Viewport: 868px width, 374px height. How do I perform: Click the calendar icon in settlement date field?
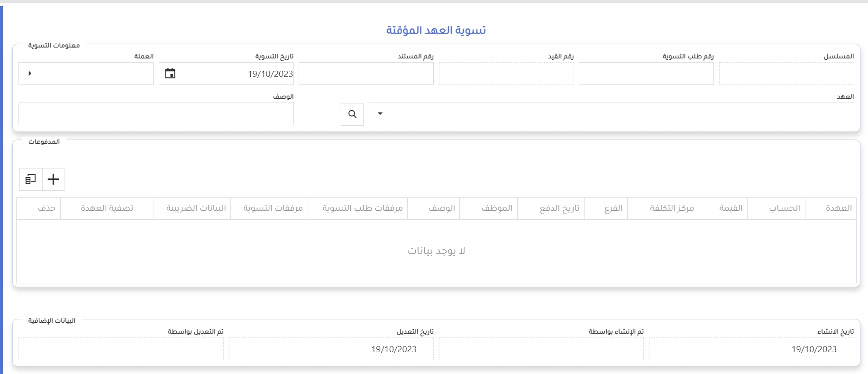click(170, 74)
